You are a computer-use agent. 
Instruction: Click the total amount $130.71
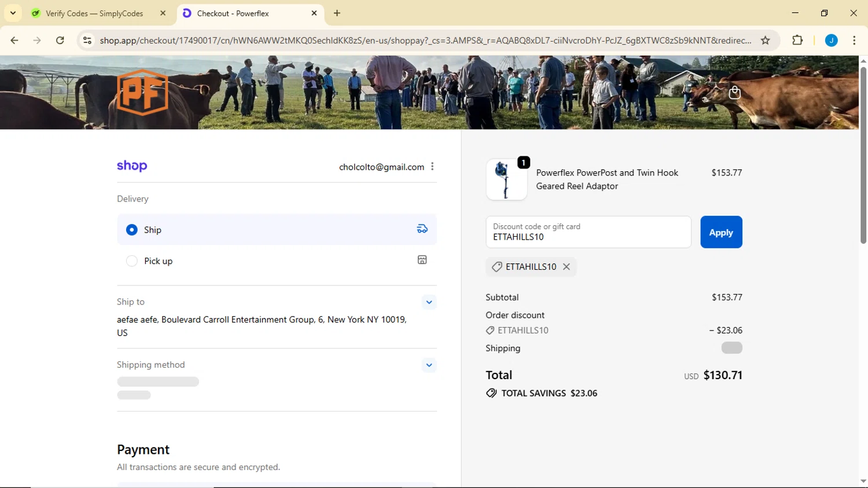pos(723,375)
